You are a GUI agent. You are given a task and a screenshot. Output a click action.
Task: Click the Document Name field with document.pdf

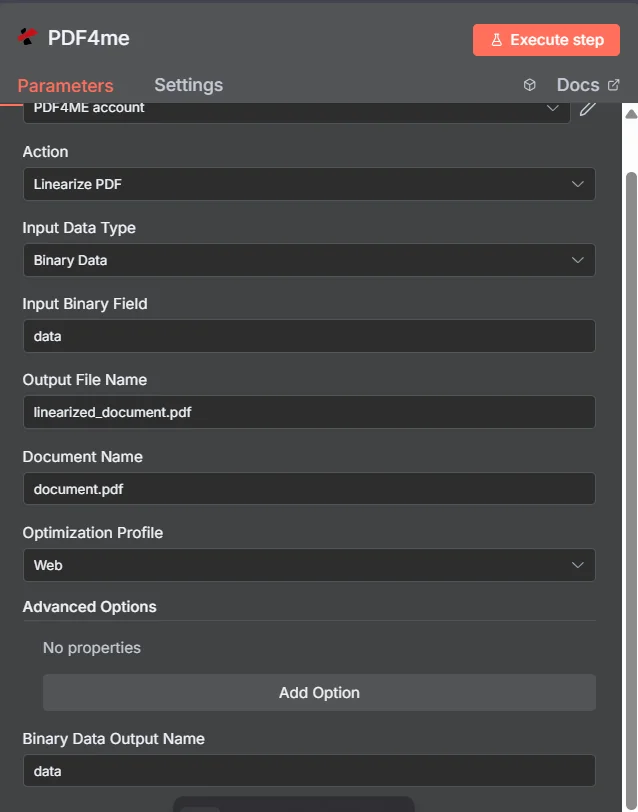pos(309,489)
